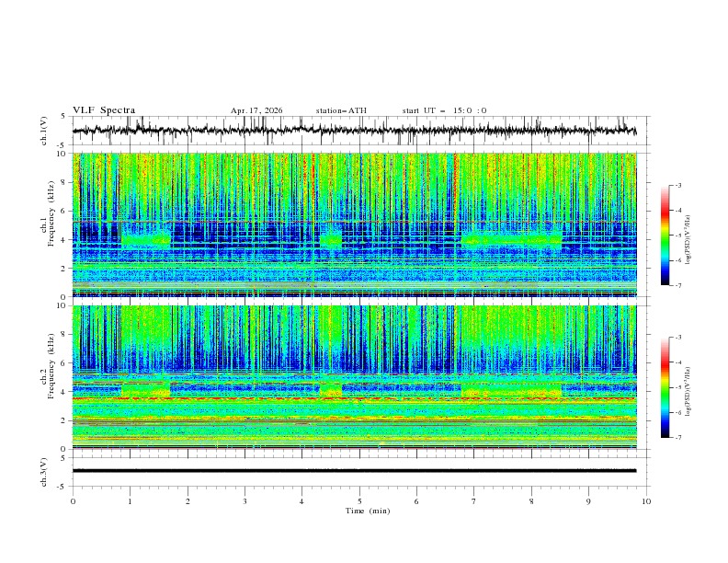Click the time axis tick label '9'
The image size is (728, 563).
pos(588,501)
